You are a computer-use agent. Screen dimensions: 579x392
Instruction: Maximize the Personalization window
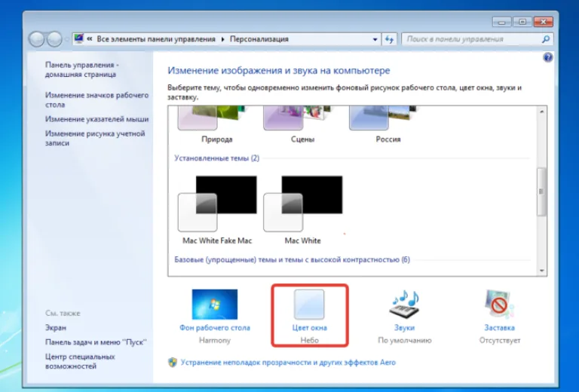522,22
